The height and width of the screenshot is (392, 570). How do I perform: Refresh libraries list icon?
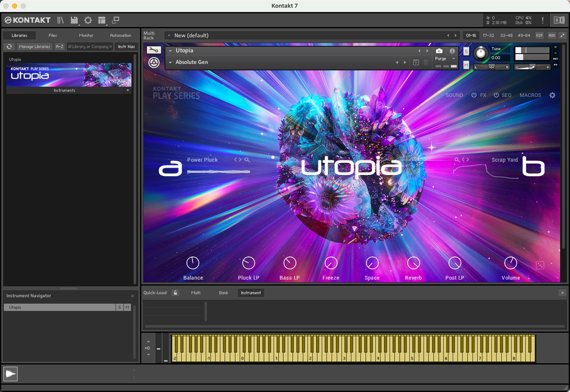tap(9, 47)
